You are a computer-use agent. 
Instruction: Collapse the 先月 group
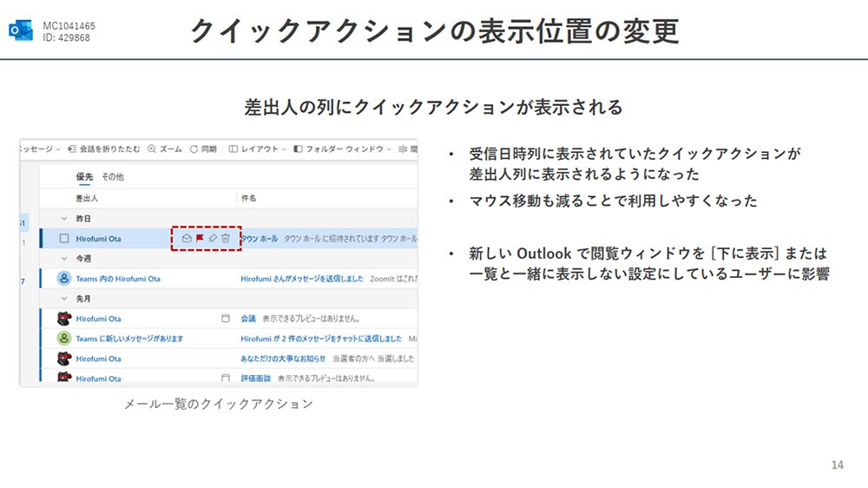point(64,299)
